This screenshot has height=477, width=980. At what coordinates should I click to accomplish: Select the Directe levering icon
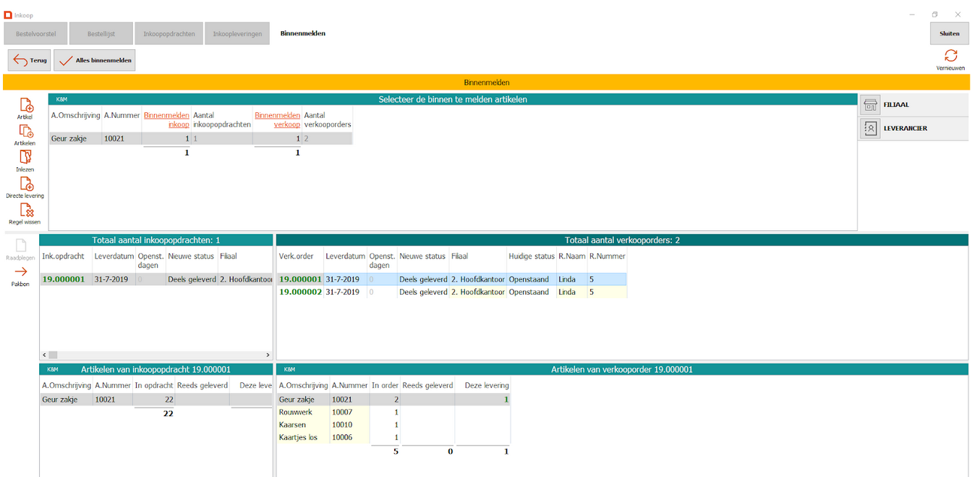(25, 185)
